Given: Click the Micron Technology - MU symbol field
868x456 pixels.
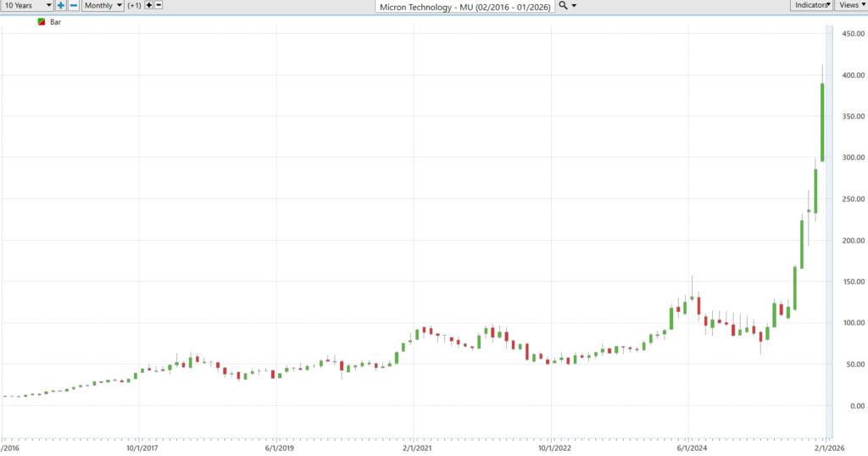Looking at the screenshot, I should (465, 6).
